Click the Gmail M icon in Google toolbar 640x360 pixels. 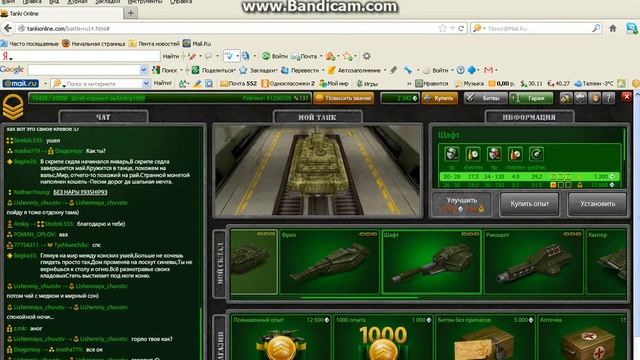click(x=489, y=70)
